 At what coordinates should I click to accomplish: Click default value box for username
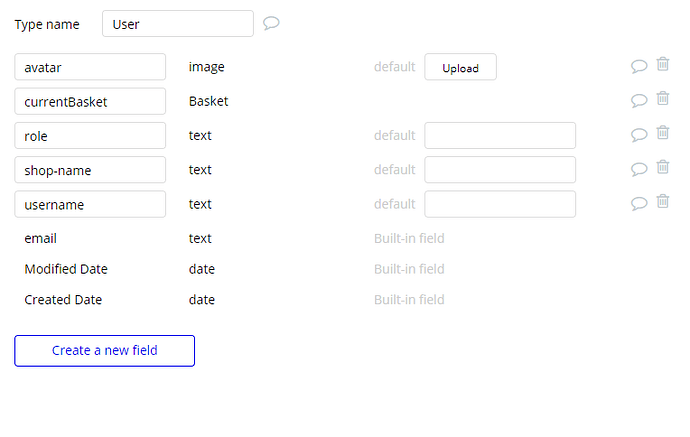500,204
